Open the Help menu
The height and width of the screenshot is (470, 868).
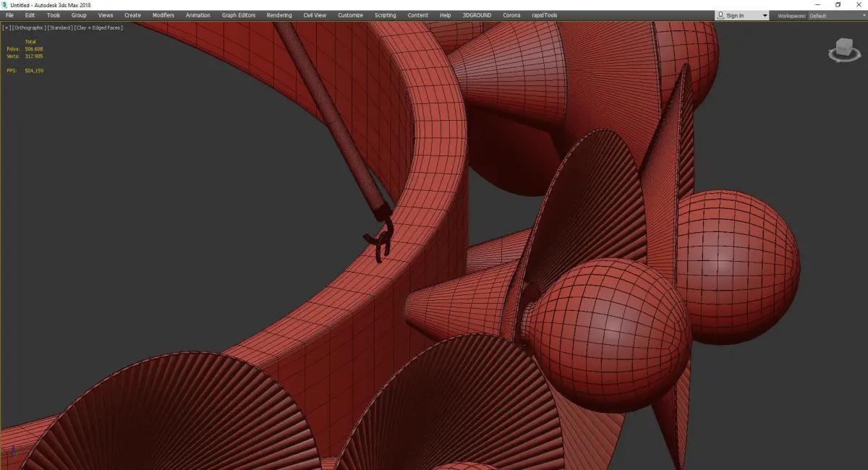446,15
